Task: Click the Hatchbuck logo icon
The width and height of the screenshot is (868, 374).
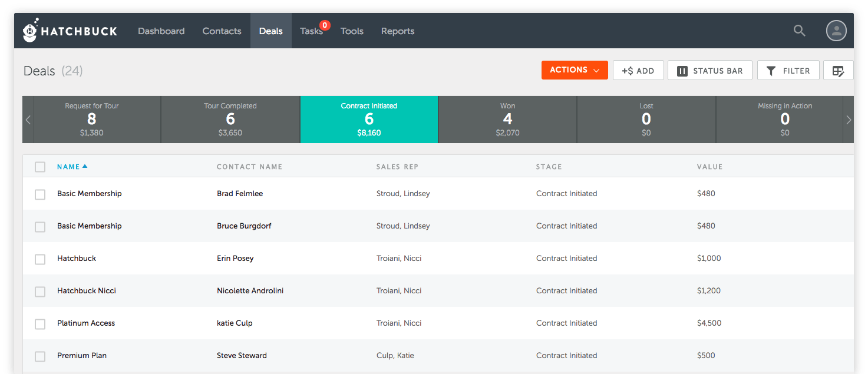Action: 31,31
